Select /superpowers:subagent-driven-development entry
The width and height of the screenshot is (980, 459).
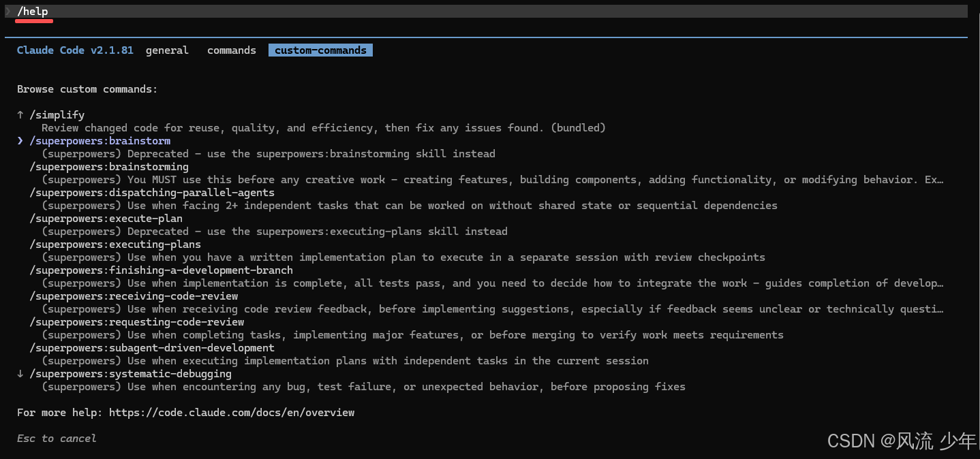click(152, 348)
